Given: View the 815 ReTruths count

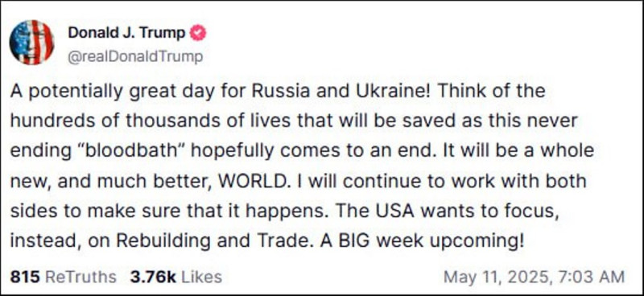Looking at the screenshot, I should coord(25,277).
